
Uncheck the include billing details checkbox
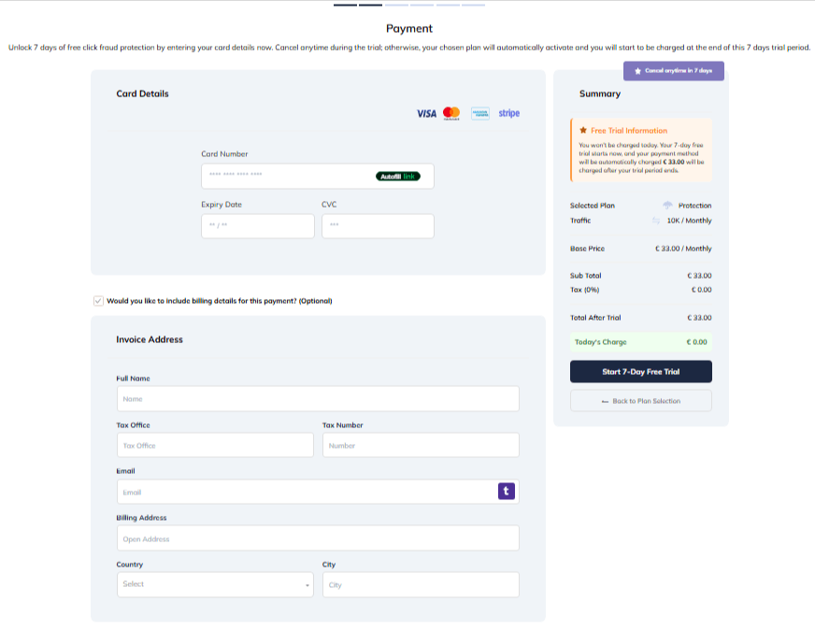98,301
